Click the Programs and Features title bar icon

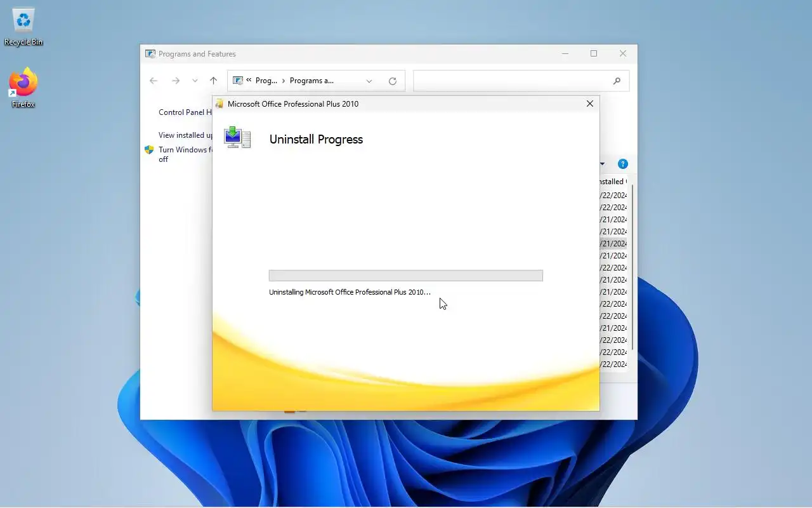[x=150, y=54]
